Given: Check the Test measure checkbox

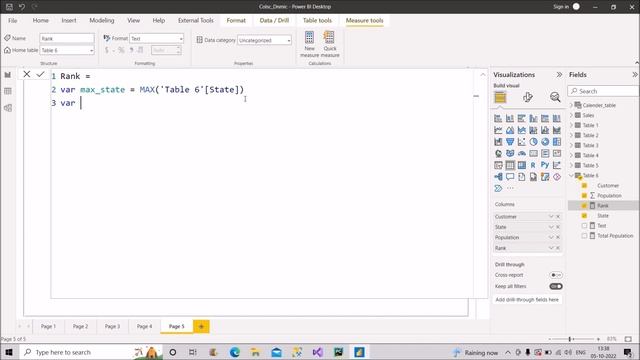Looking at the screenshot, I should [584, 226].
